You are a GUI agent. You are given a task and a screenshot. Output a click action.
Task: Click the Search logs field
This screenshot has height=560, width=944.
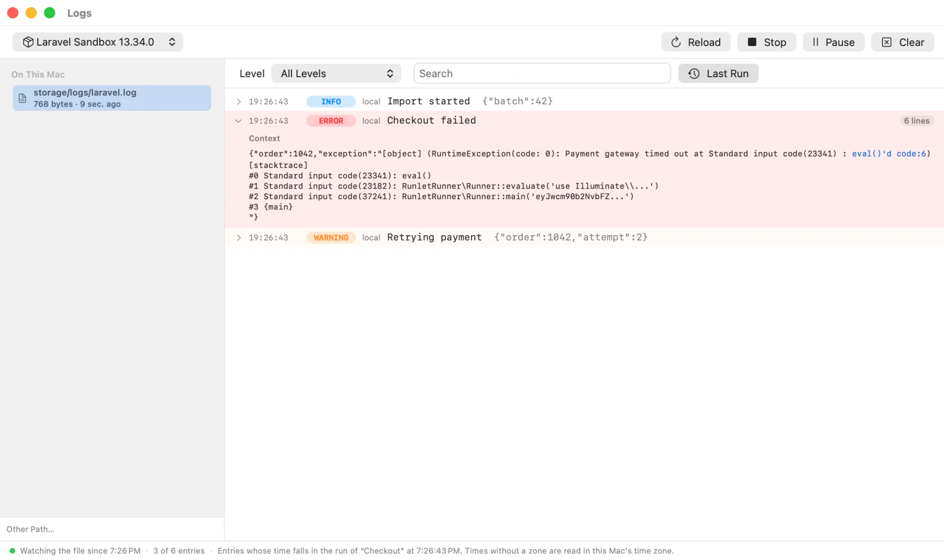(x=542, y=74)
